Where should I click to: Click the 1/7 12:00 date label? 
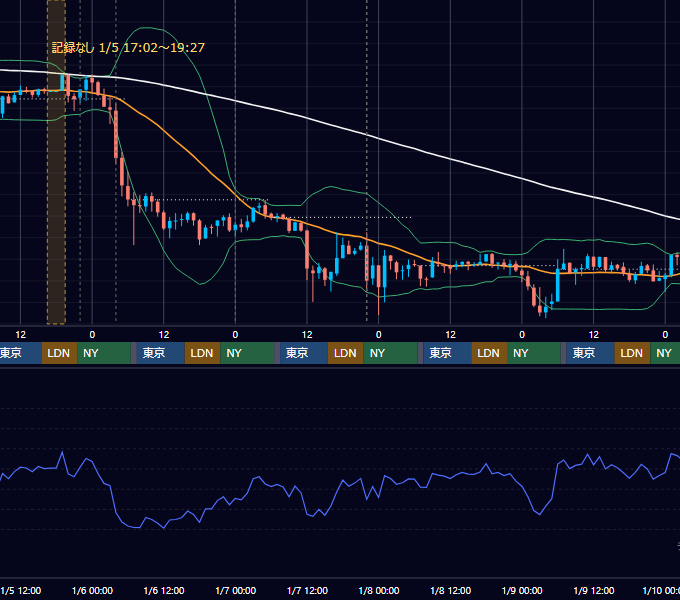(307, 590)
